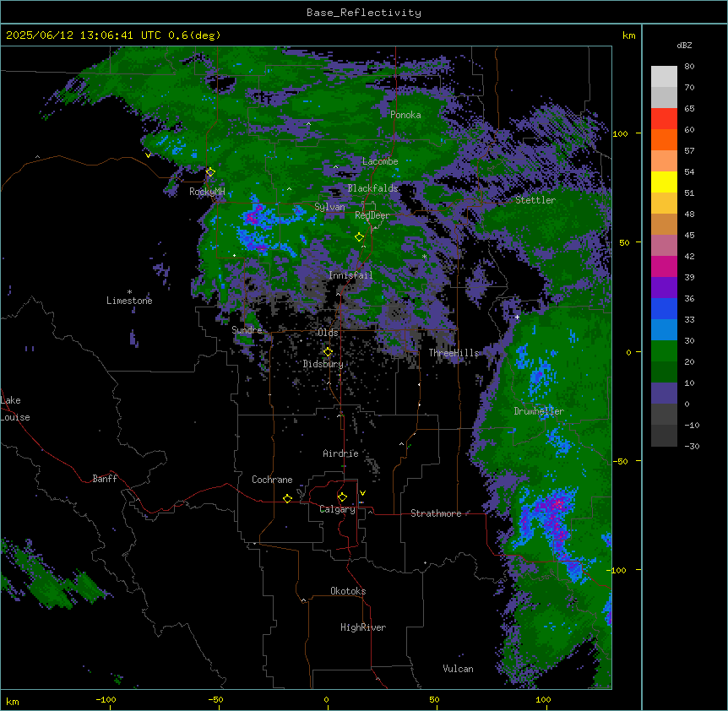Image resolution: width=728 pixels, height=711 pixels.
Task: Click the Cochrane town label
Action: (272, 480)
